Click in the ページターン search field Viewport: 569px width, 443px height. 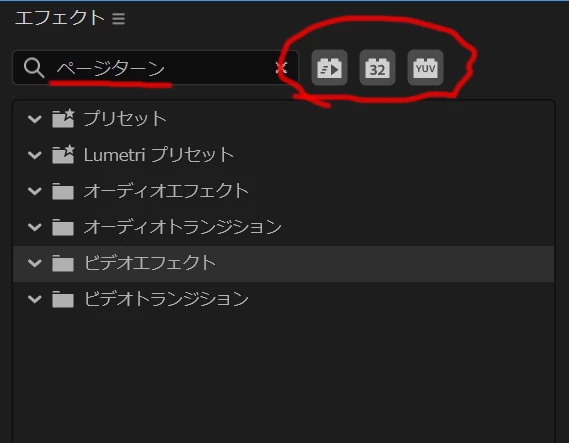tap(155, 68)
